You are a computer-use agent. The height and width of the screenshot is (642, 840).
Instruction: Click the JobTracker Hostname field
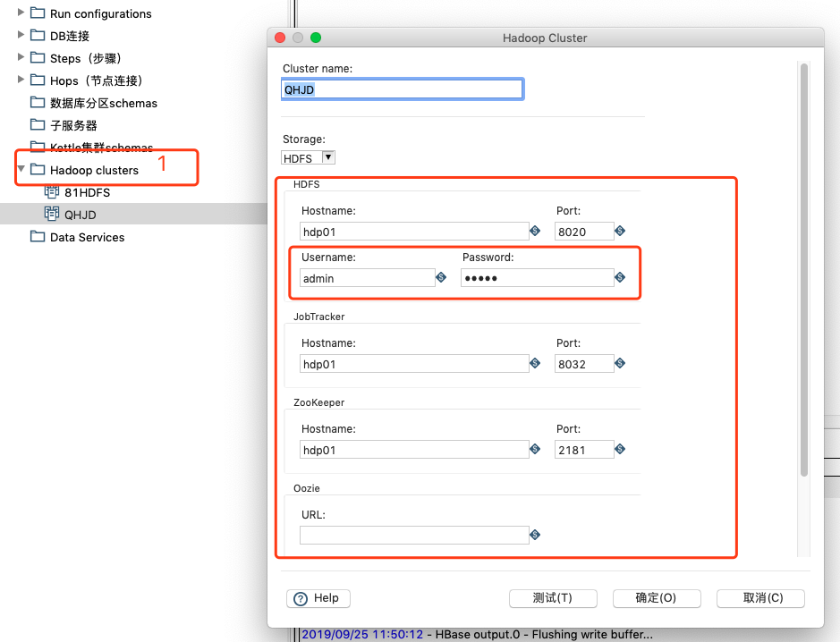(414, 364)
